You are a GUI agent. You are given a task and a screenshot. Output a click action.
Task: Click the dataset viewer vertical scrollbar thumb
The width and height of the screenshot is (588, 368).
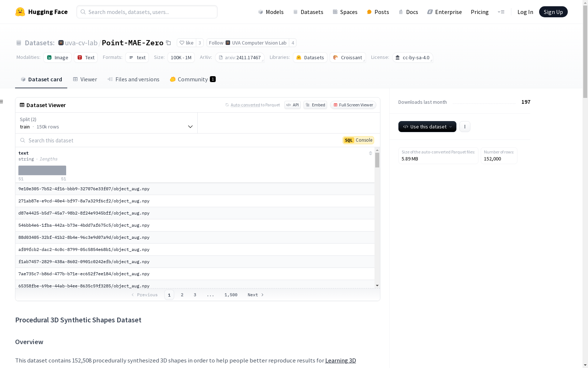point(377,160)
